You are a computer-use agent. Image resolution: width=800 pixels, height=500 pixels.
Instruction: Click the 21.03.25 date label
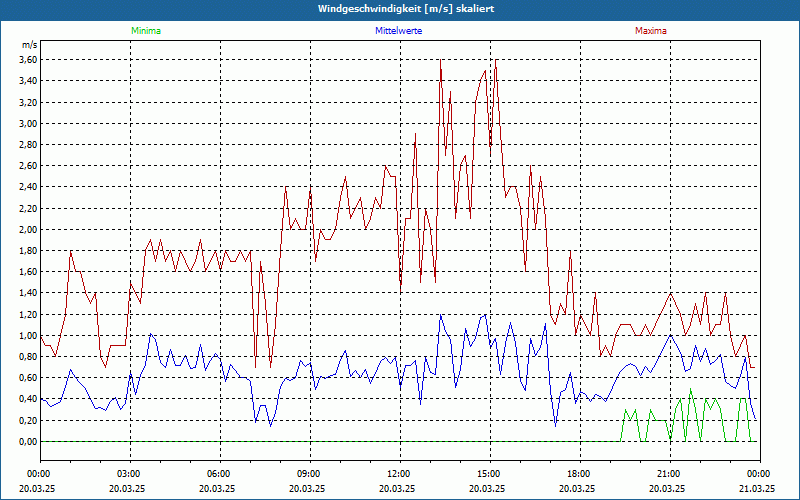click(757, 488)
